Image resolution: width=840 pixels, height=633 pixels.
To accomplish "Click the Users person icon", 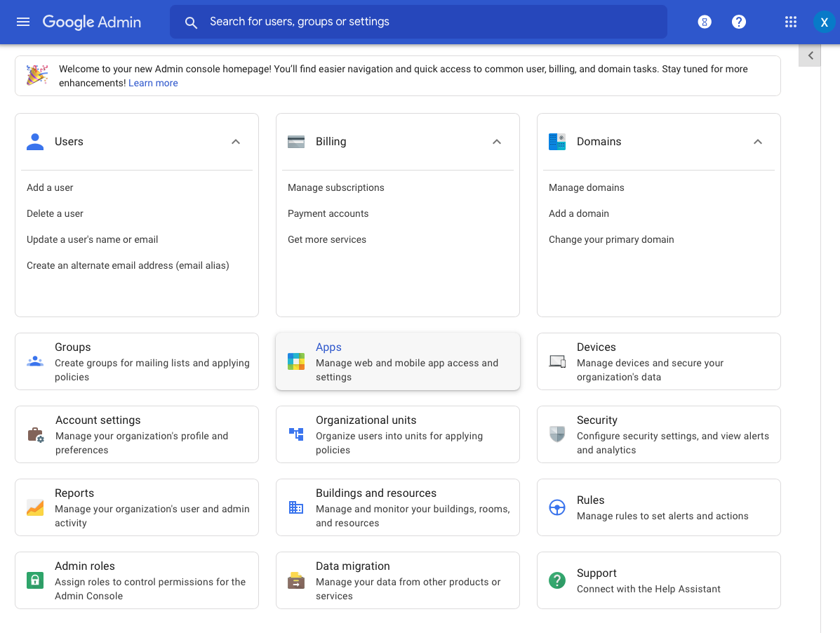I will click(x=35, y=142).
